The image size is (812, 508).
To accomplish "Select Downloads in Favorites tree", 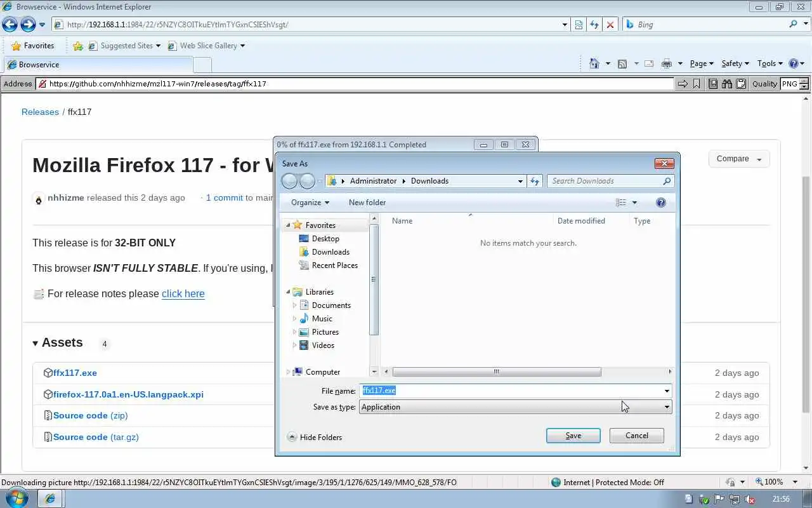I will point(331,252).
